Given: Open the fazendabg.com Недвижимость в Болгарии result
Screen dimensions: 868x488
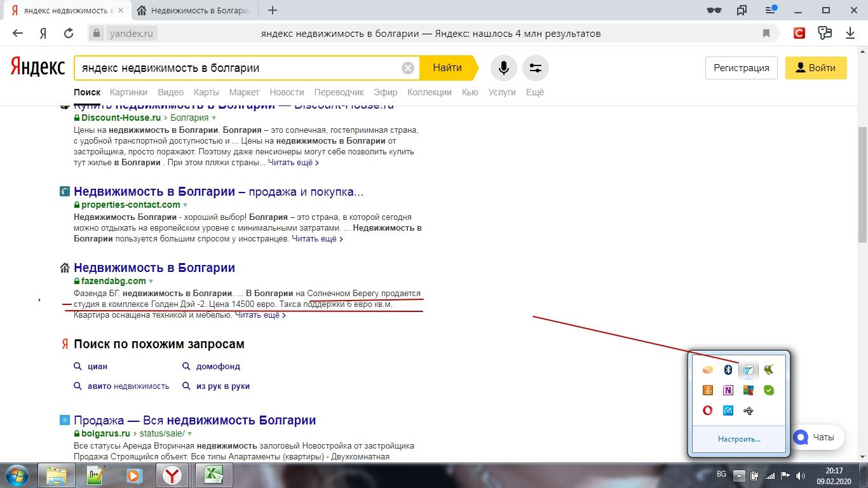Looking at the screenshot, I should pyautogui.click(x=154, y=268).
